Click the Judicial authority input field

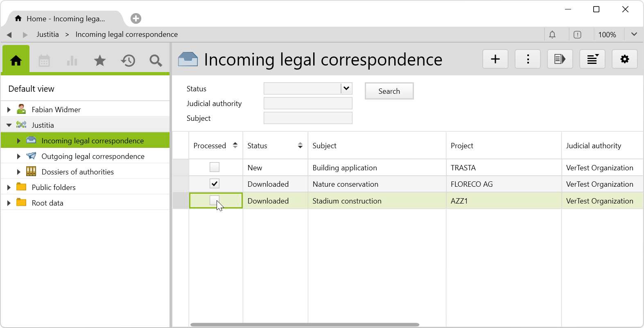coord(308,103)
